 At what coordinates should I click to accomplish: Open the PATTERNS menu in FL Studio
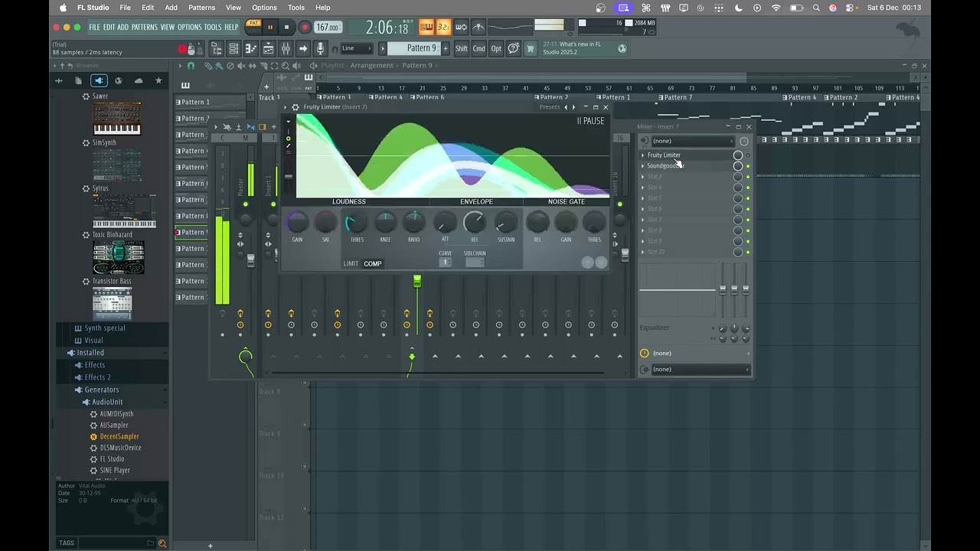144,27
